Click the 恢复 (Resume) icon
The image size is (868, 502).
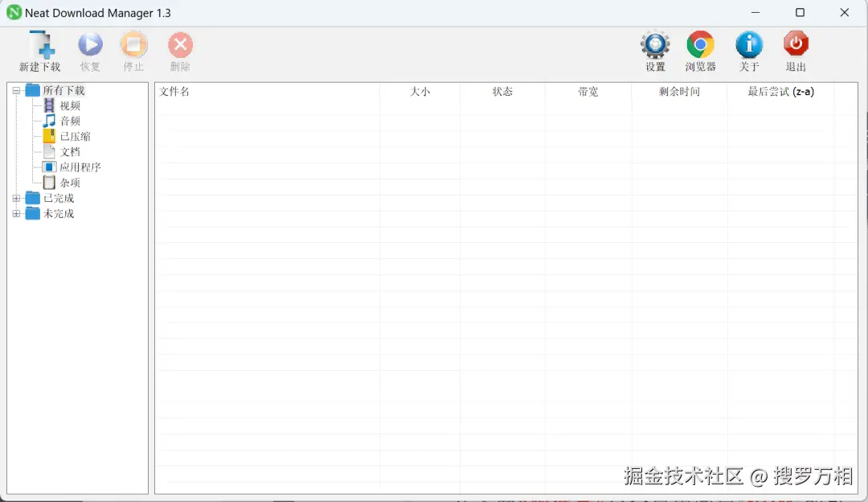89,48
